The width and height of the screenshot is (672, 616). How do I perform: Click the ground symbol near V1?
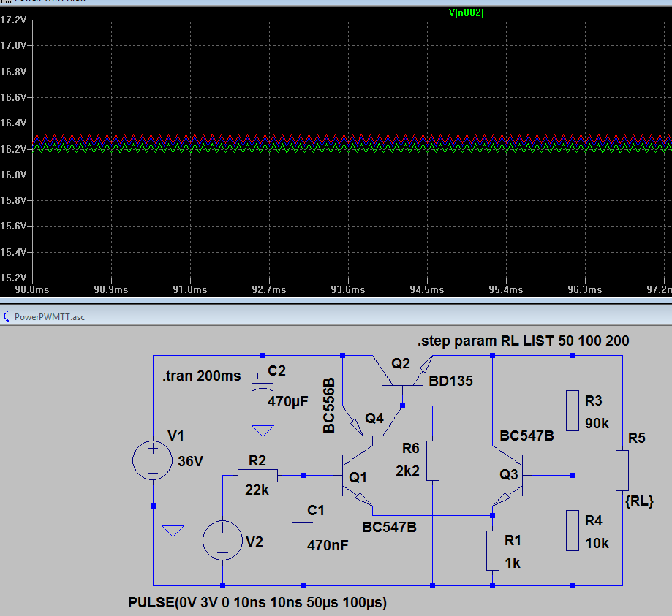173,531
